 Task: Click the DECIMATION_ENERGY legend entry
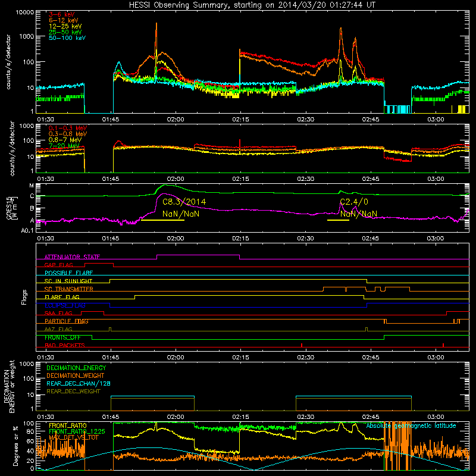76,368
